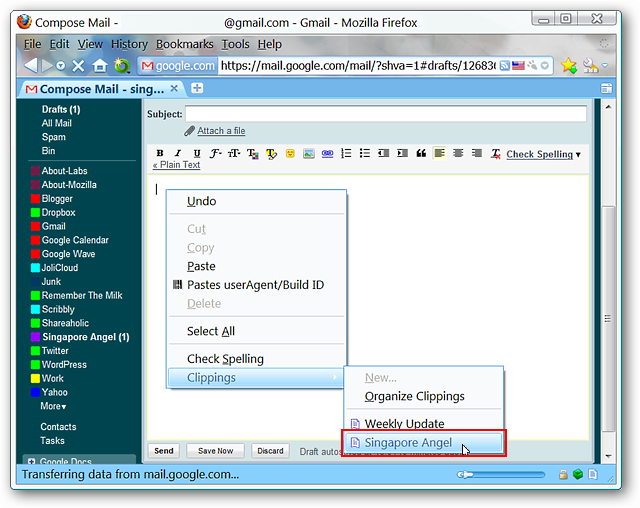This screenshot has height=508, width=640.
Task: Open the Singapore Angel (1) label
Action: 86,337
